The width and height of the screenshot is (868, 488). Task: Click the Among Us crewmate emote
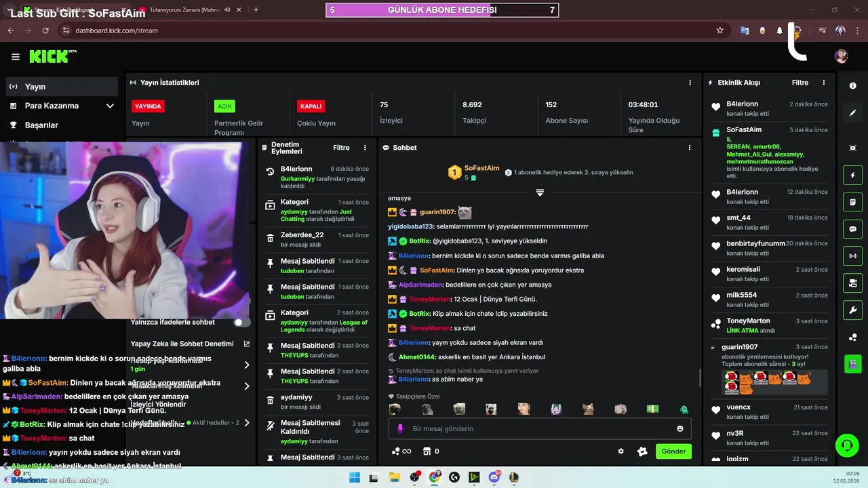click(x=684, y=409)
